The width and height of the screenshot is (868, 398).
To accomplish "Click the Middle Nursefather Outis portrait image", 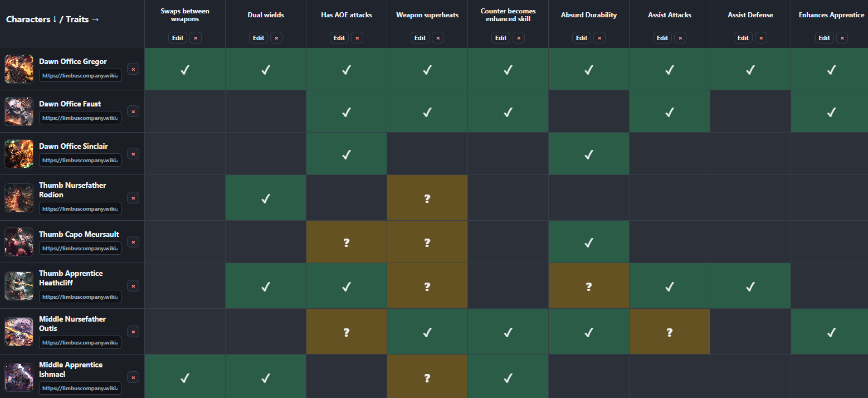I will tap(19, 331).
